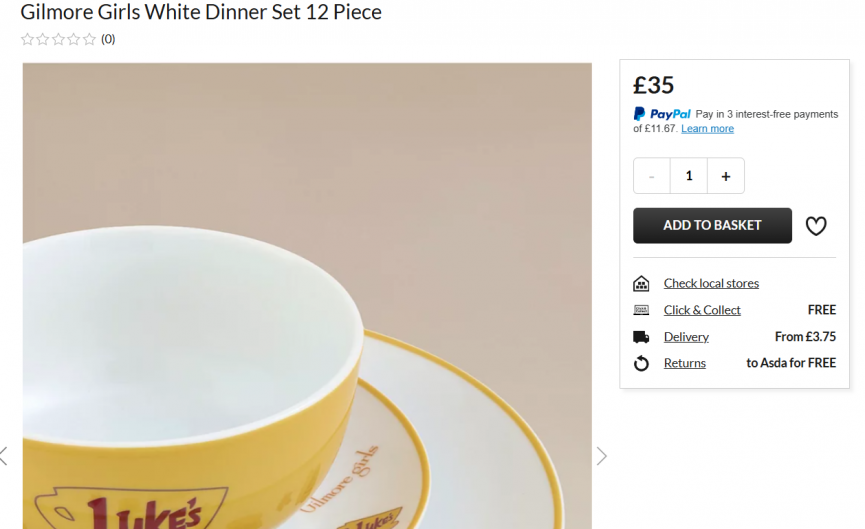Open Check local stores link

coord(711,284)
